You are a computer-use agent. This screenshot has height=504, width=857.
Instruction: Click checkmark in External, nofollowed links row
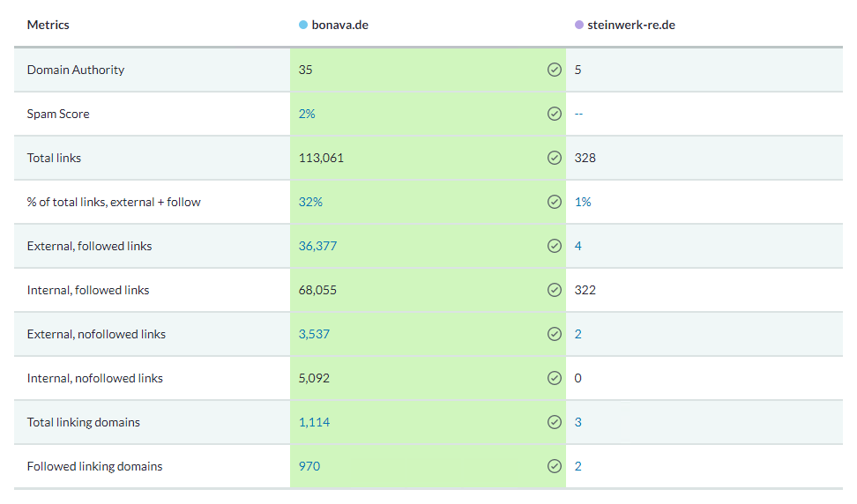pos(555,334)
